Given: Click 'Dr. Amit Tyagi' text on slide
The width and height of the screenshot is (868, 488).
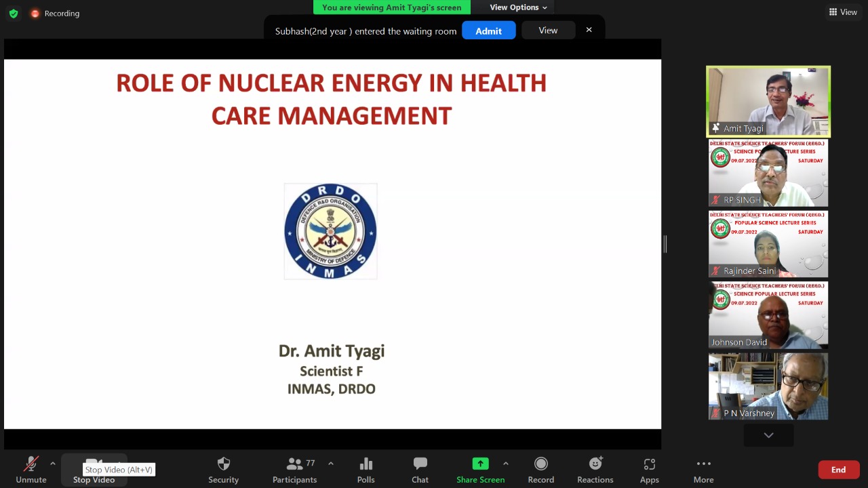Looking at the screenshot, I should tap(332, 350).
